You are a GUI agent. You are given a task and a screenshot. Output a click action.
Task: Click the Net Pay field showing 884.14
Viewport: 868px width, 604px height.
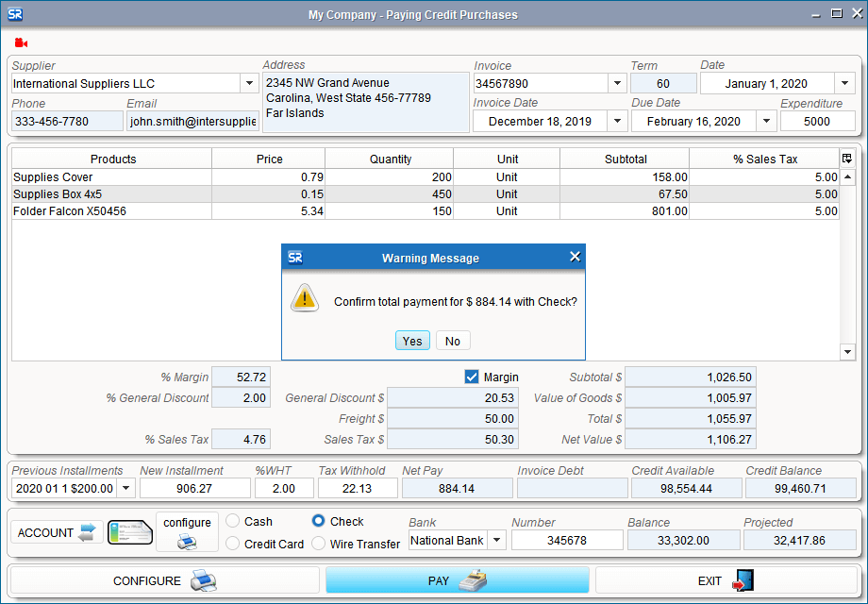pyautogui.click(x=458, y=488)
